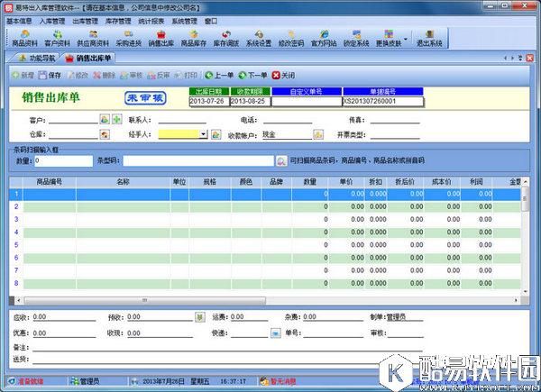The image size is (541, 392).
Task: Click the grid's vertical scrollbar thumb
Action: [x=525, y=198]
